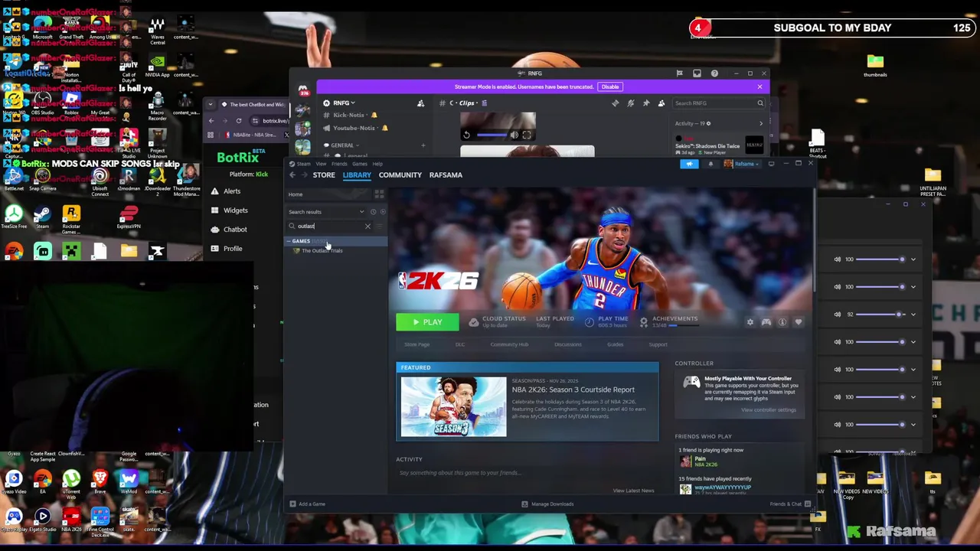This screenshot has width=980, height=551.
Task: Invite people to RNFG server
Action: tap(420, 103)
